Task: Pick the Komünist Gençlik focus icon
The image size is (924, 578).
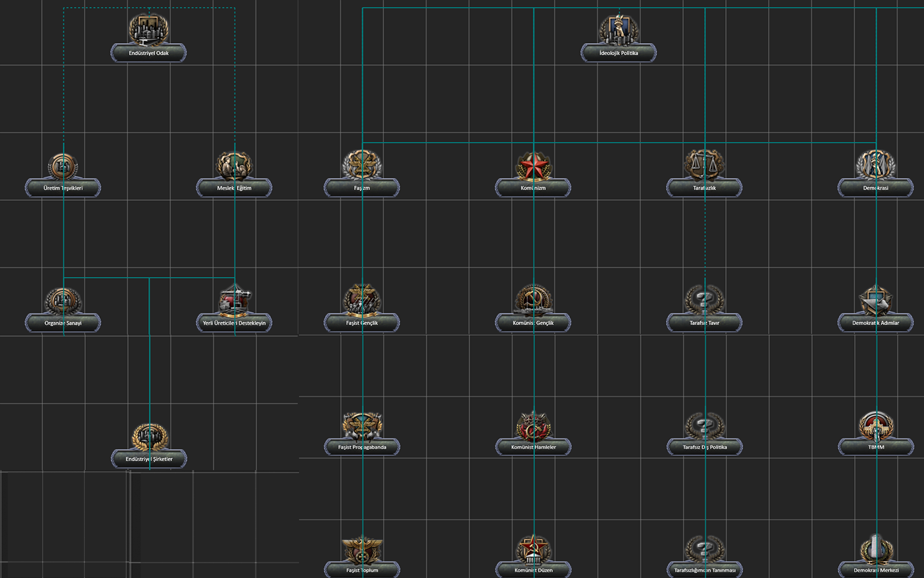Action: [x=533, y=300]
